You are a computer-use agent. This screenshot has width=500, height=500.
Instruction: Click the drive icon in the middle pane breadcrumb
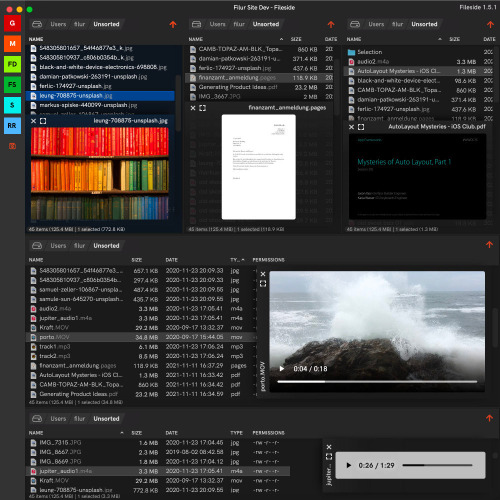(x=196, y=24)
